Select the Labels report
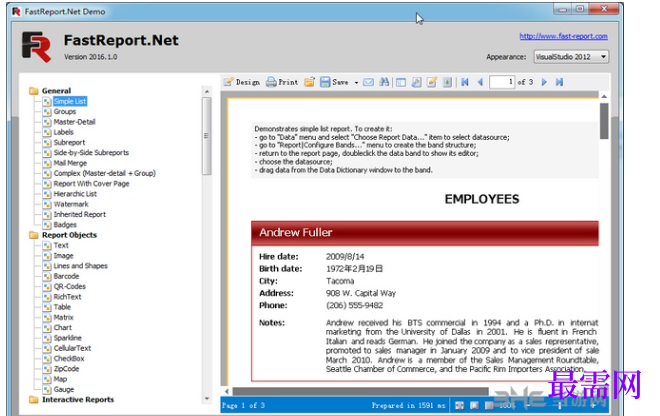The width and height of the screenshot is (660, 416). point(64,132)
